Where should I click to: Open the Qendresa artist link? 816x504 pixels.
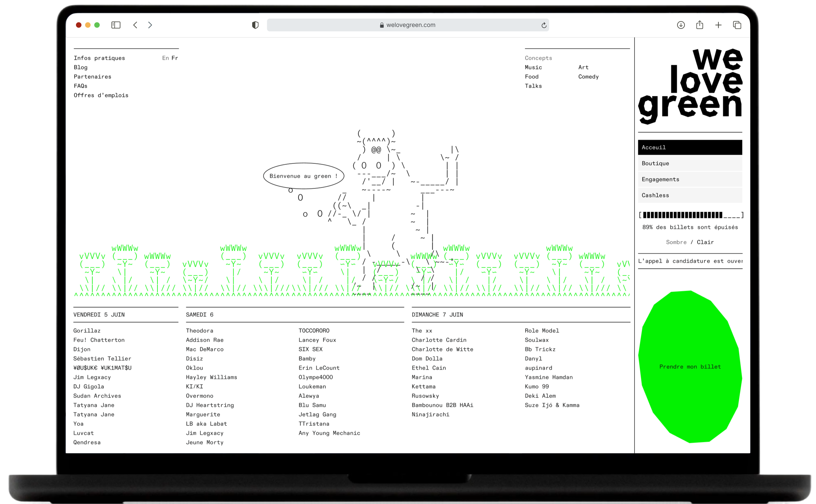(x=87, y=442)
